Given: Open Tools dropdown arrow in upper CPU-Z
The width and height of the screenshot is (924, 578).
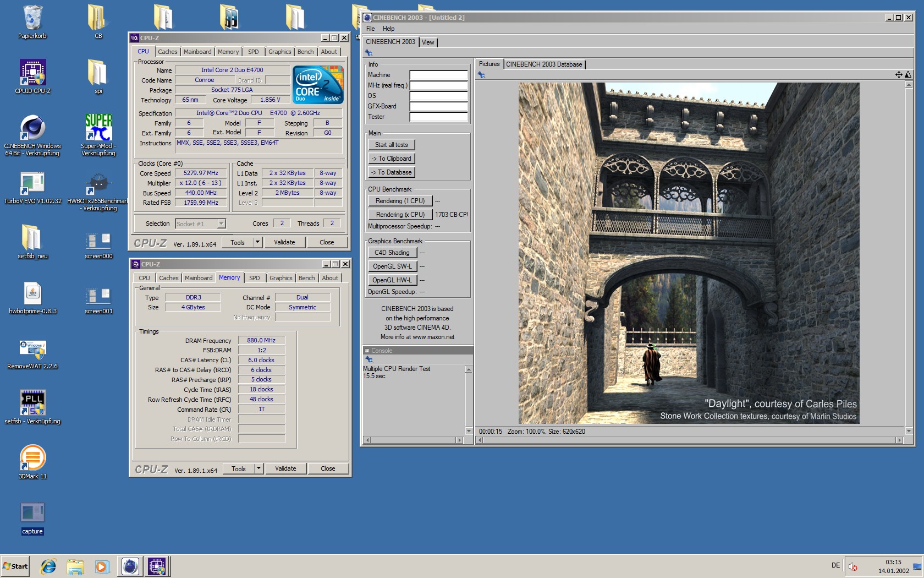Looking at the screenshot, I should 257,242.
